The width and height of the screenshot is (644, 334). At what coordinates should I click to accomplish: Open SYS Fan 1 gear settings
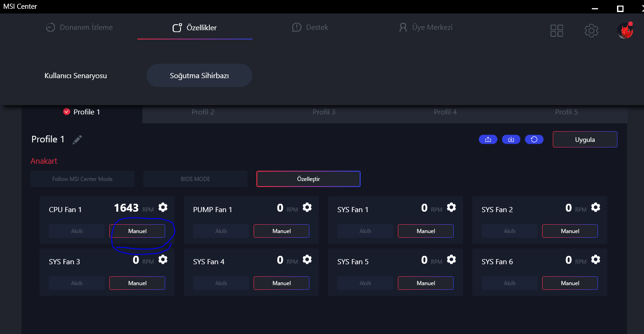coord(451,207)
